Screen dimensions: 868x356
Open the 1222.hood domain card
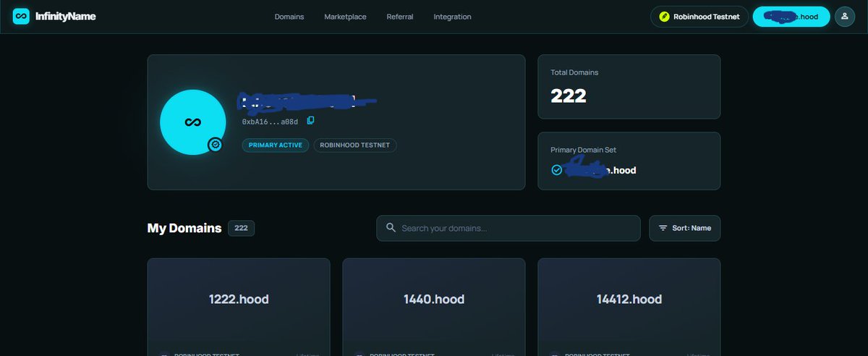[x=239, y=307]
